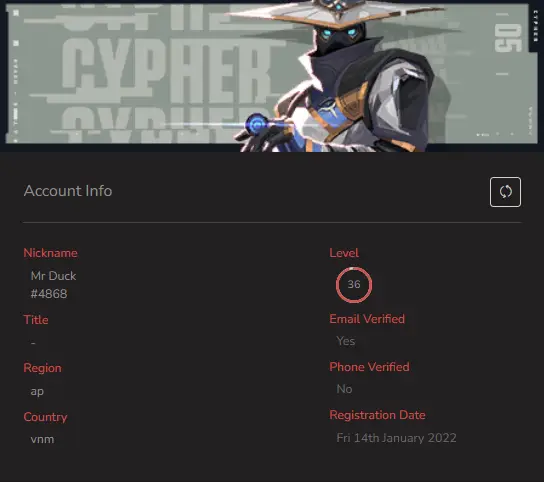Click the 05 number on banner
Screen dimensions: 544x482
(x=508, y=38)
